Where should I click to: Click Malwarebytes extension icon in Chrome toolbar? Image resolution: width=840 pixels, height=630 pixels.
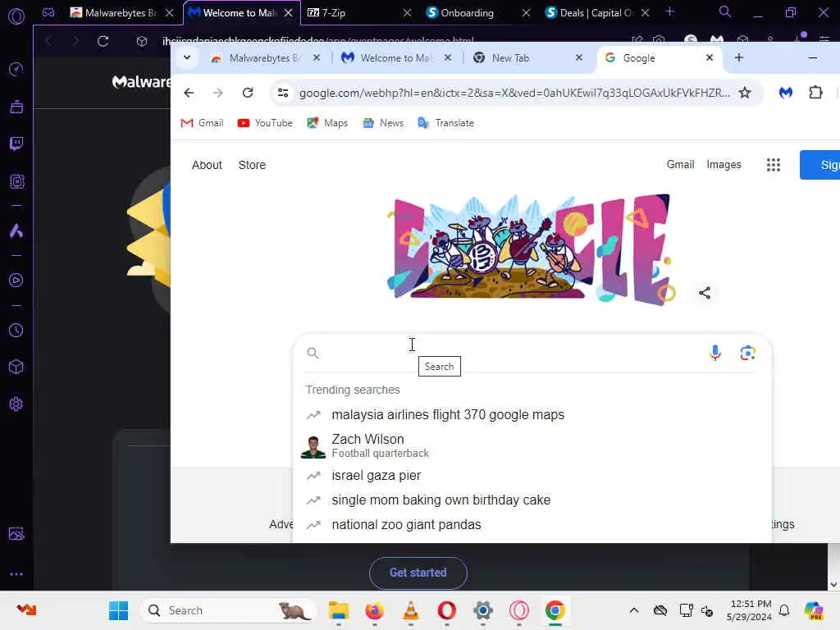(785, 93)
